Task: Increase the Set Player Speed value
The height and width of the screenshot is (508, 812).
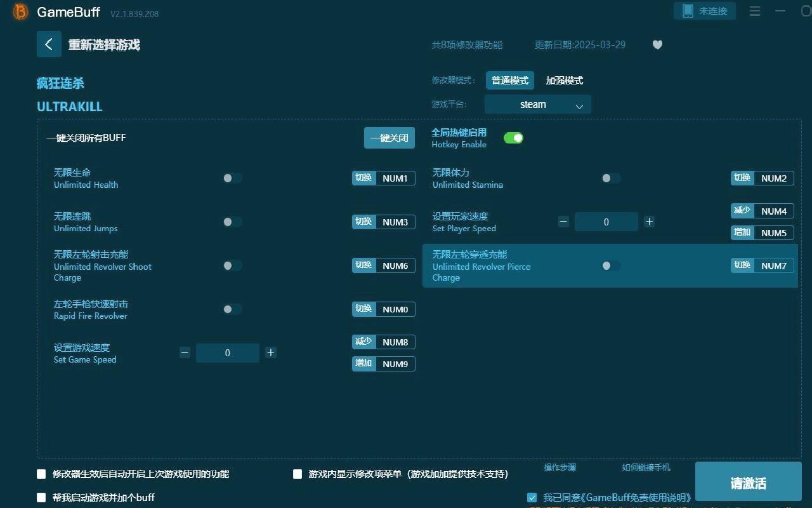Action: [x=649, y=222]
